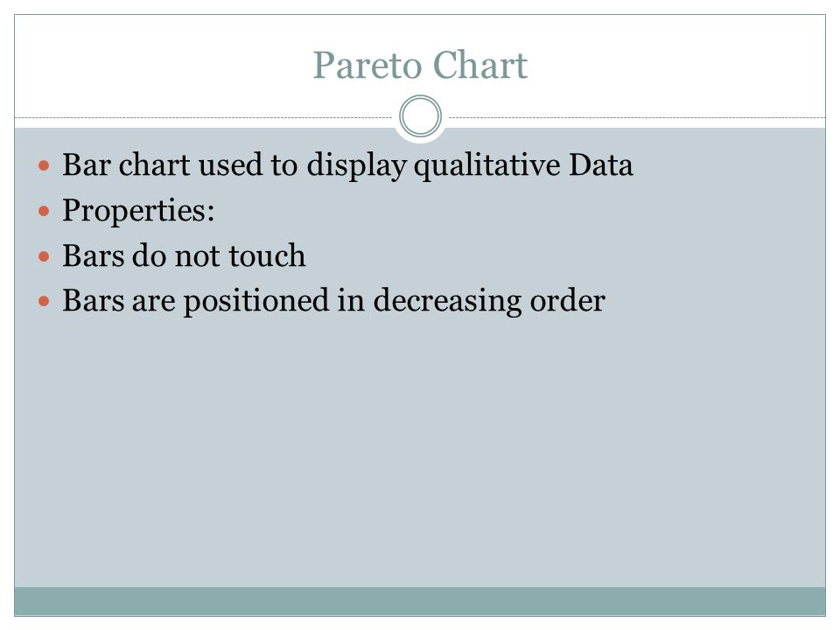Click the 'Properties:' text line
This screenshot has height=630, width=840.
click(x=138, y=211)
